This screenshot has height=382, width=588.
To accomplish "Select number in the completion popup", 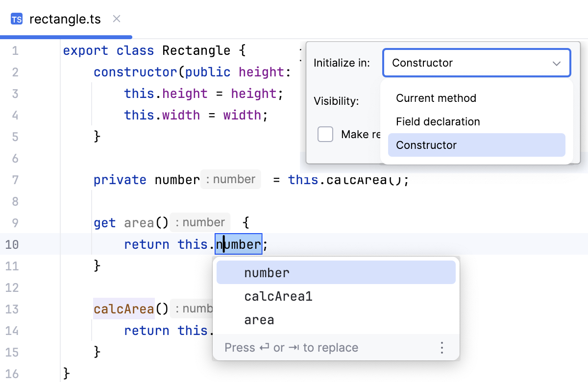I will (267, 272).
